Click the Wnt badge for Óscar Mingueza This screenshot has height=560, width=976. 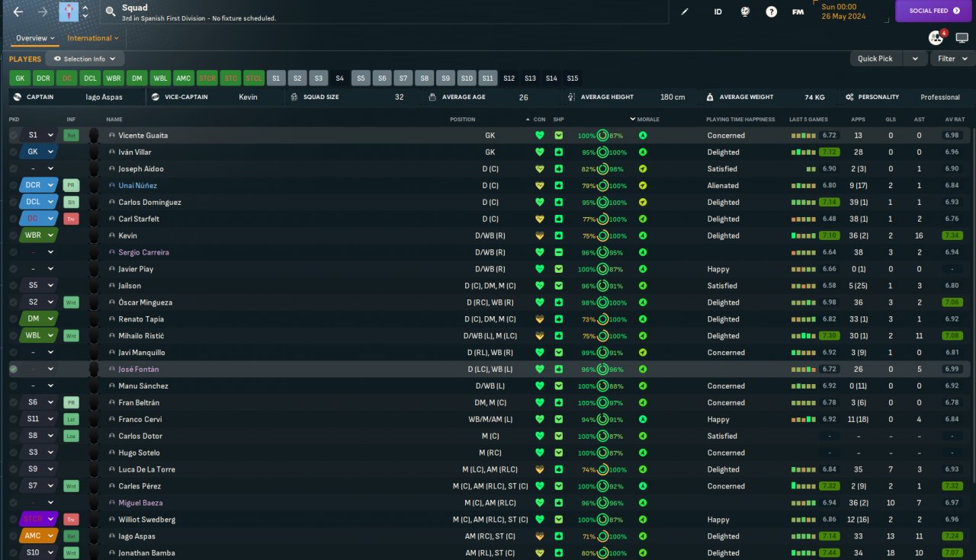[x=71, y=302]
